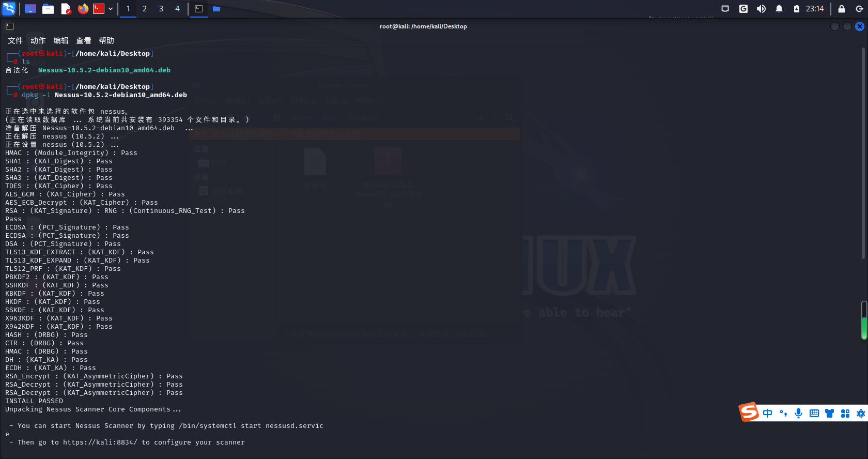
Task: Launch Firefox from the top panel
Action: 83,9
